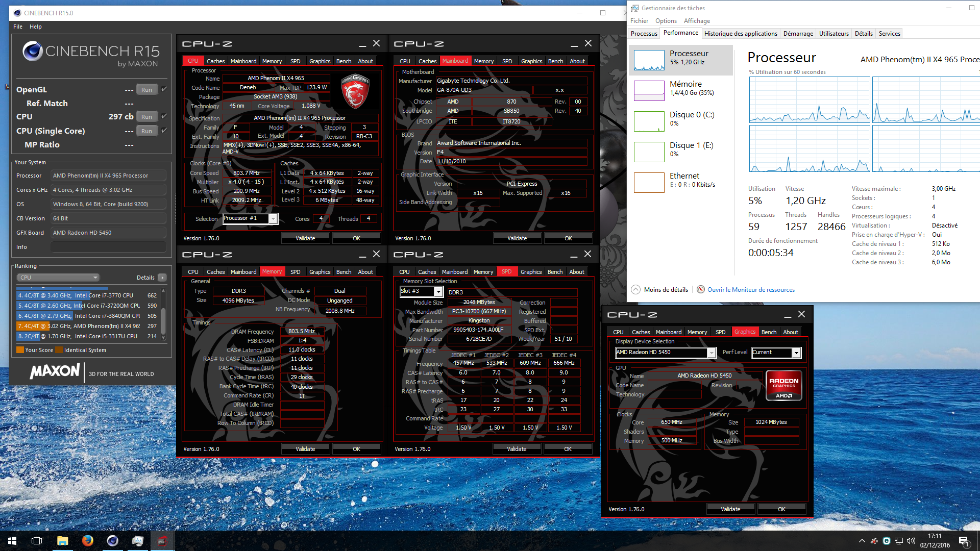Open File Explorer from the taskbar
Screen dimensions: 980x551
click(x=62, y=541)
